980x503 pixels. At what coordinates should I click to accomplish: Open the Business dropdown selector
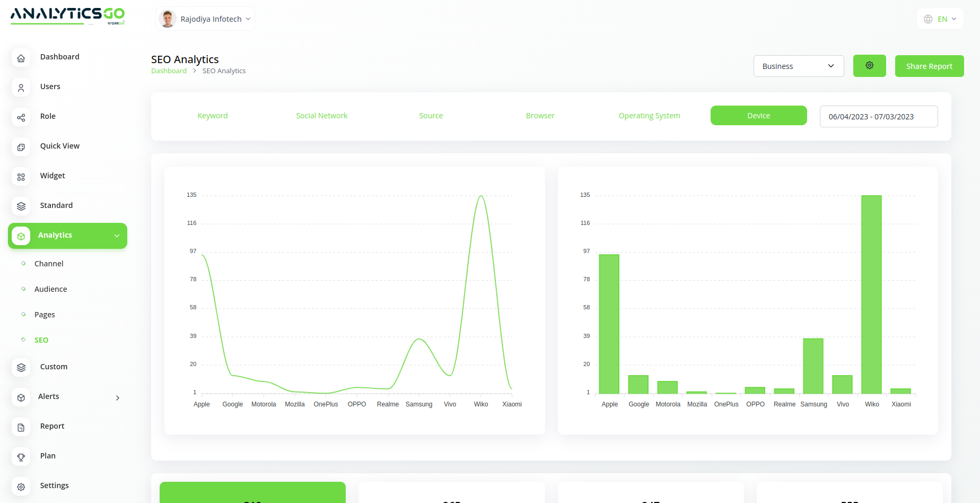(798, 66)
